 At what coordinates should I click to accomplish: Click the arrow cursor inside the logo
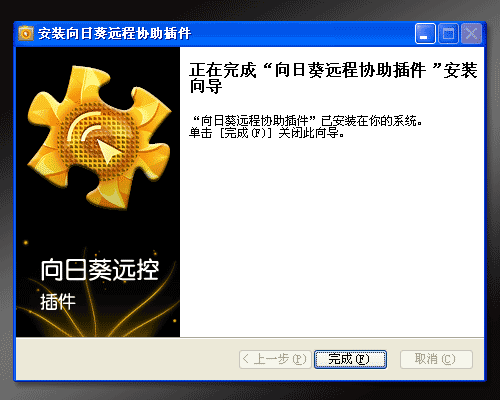click(109, 151)
